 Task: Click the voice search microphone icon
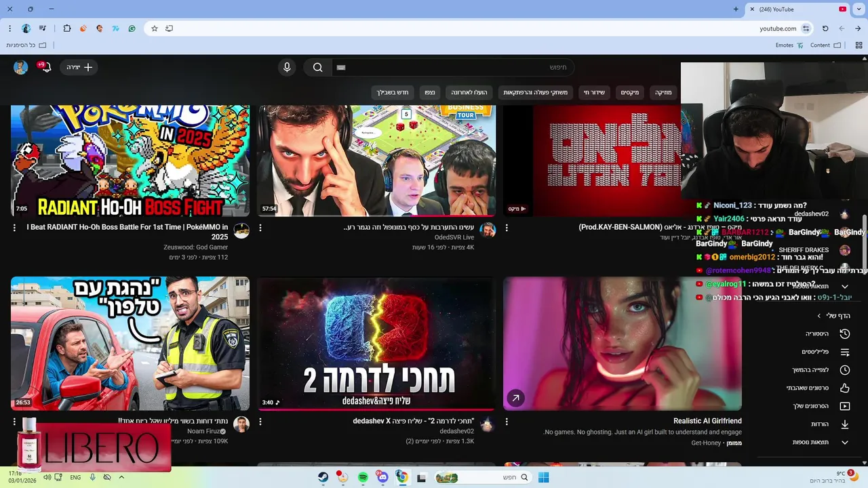pos(287,67)
